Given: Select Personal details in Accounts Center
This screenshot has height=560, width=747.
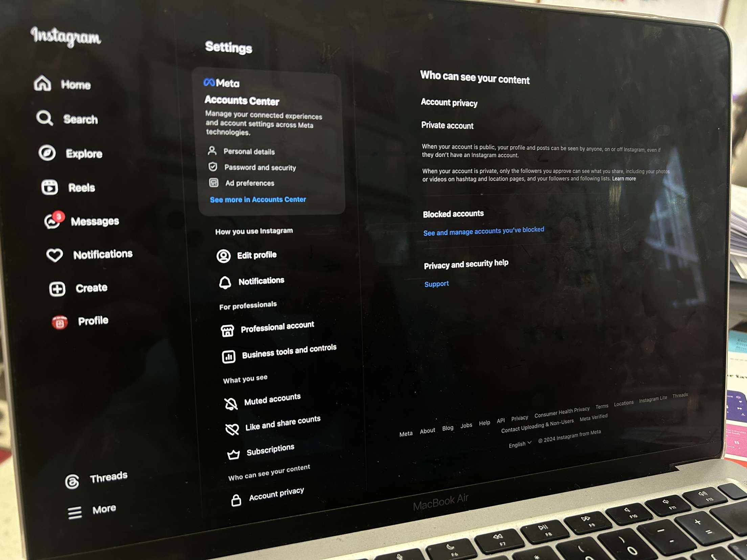Looking at the screenshot, I should (x=249, y=152).
